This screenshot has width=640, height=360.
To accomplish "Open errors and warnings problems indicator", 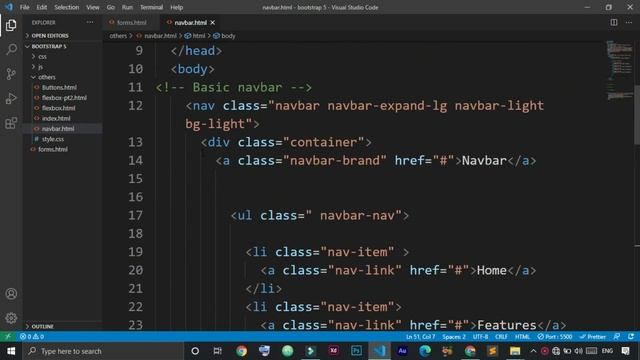I will coord(32,337).
